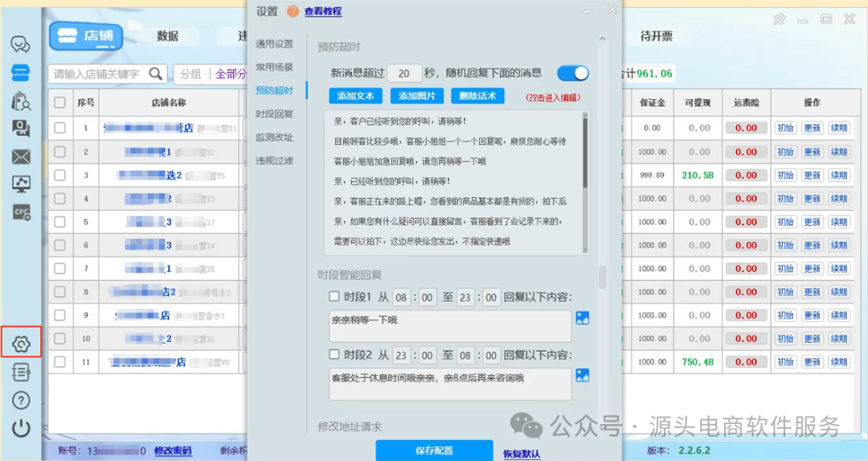Click the pin icon in main window
The width and height of the screenshot is (868, 461).
pyautogui.click(x=780, y=19)
